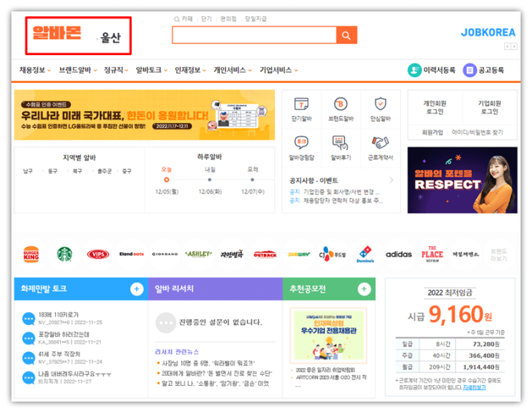This screenshot has width=532, height=413.
Task: Open the '41세 주부 직장처' talk post
Action: [59, 354]
